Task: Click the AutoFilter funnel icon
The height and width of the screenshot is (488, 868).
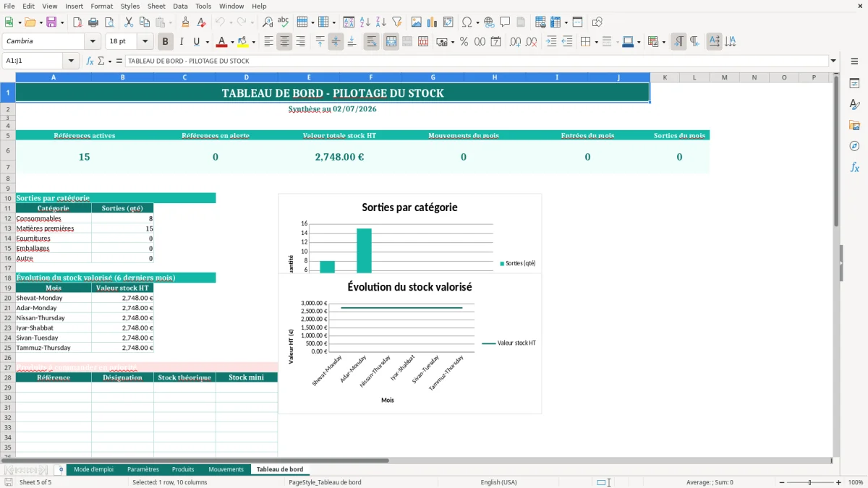Action: 396,22
